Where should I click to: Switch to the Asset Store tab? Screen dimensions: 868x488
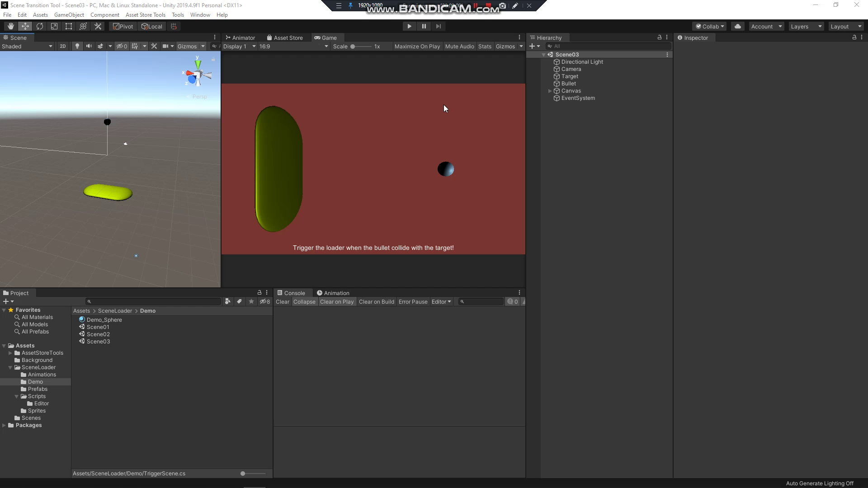click(285, 38)
